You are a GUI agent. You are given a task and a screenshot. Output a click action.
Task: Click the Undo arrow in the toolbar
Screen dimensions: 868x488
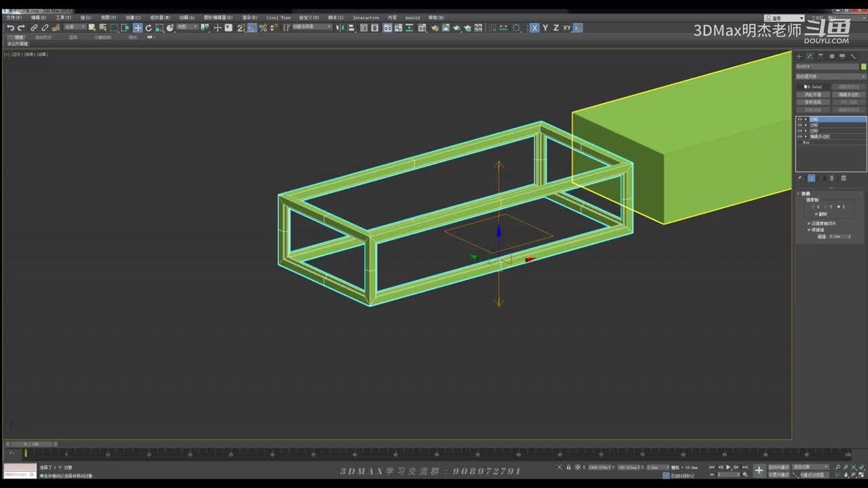click(x=10, y=28)
